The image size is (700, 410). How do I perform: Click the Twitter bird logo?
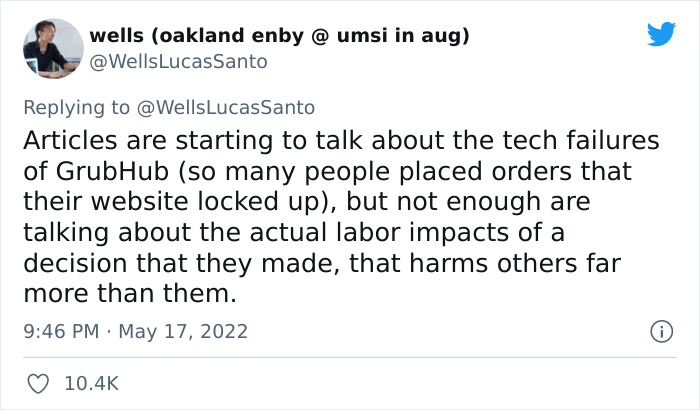click(661, 35)
